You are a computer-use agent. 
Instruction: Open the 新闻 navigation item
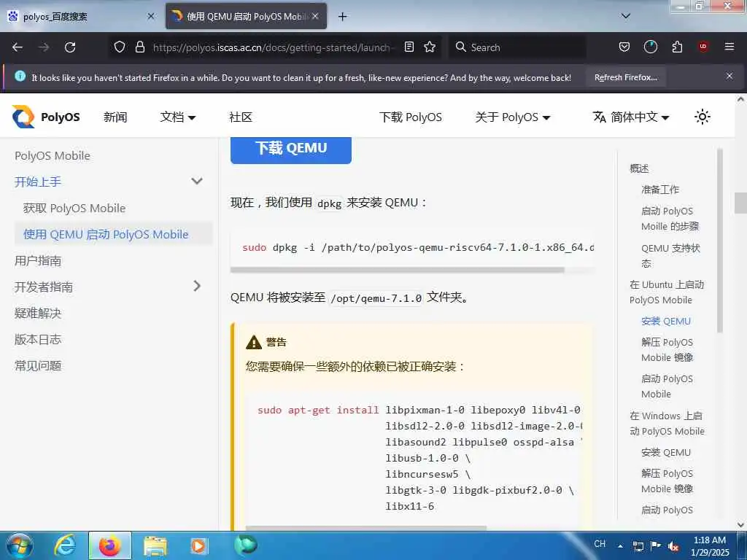click(115, 117)
